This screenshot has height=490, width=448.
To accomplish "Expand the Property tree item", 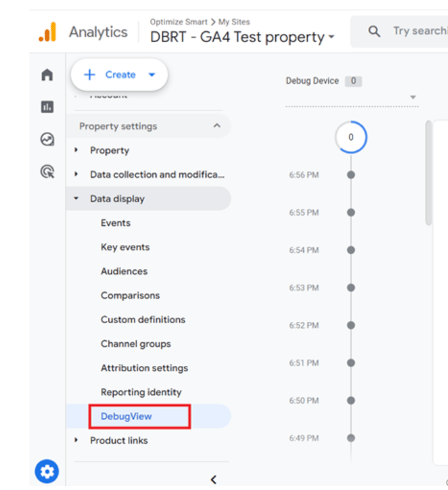I will [76, 150].
